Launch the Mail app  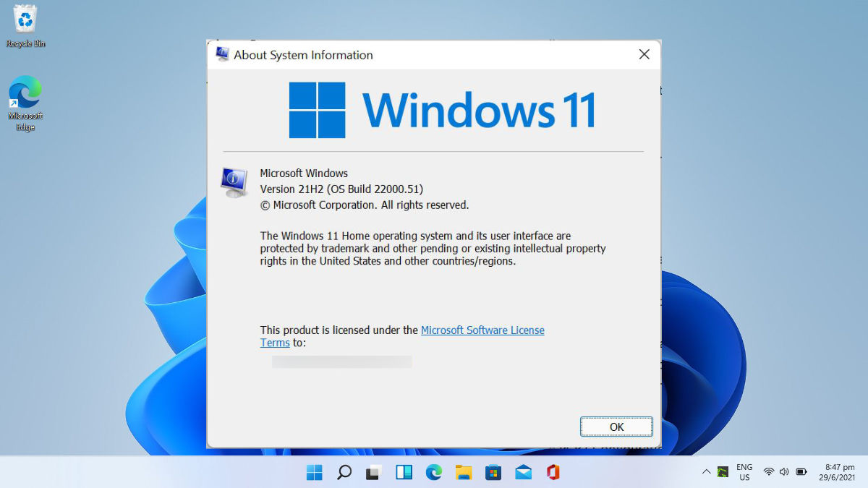[x=523, y=472]
